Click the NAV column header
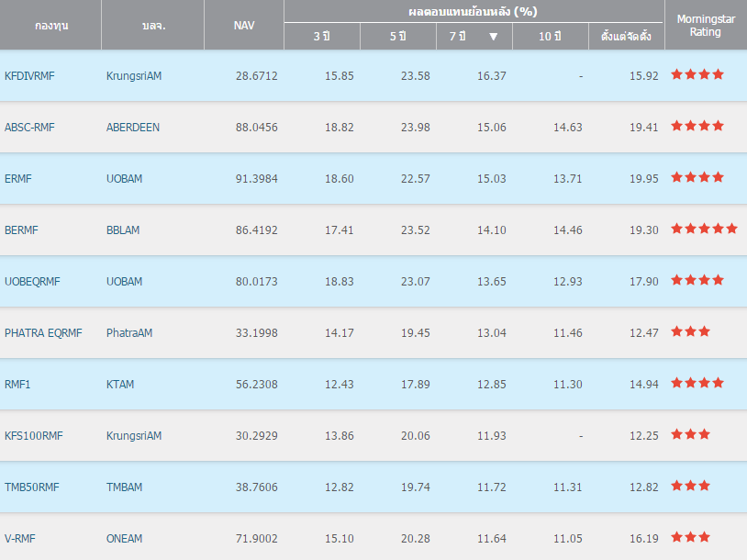 pyautogui.click(x=244, y=25)
